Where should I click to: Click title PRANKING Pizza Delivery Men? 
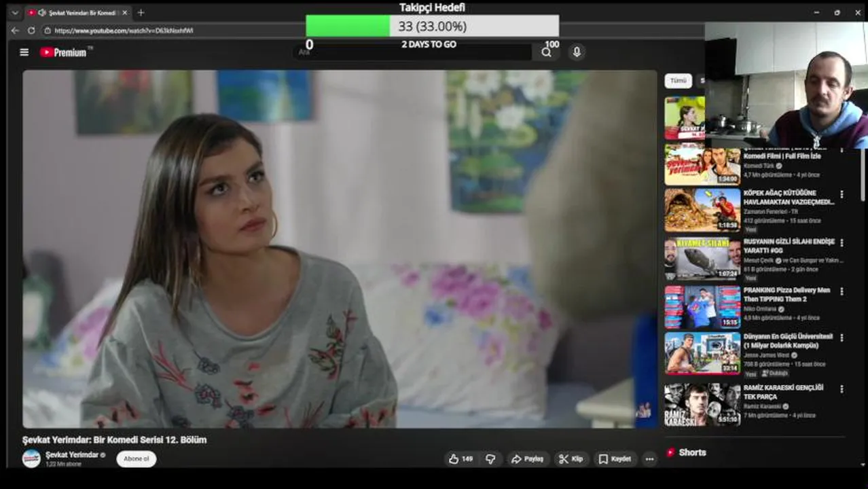(786, 294)
